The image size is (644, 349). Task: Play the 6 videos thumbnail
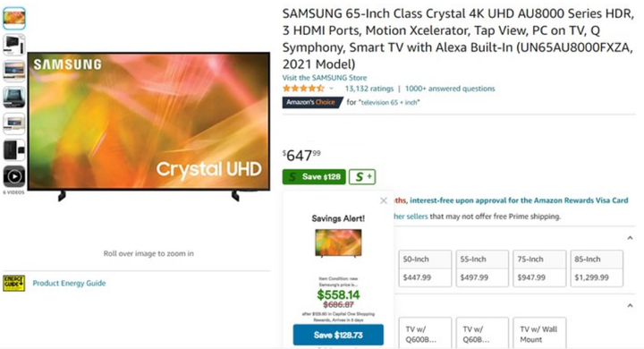tap(14, 177)
